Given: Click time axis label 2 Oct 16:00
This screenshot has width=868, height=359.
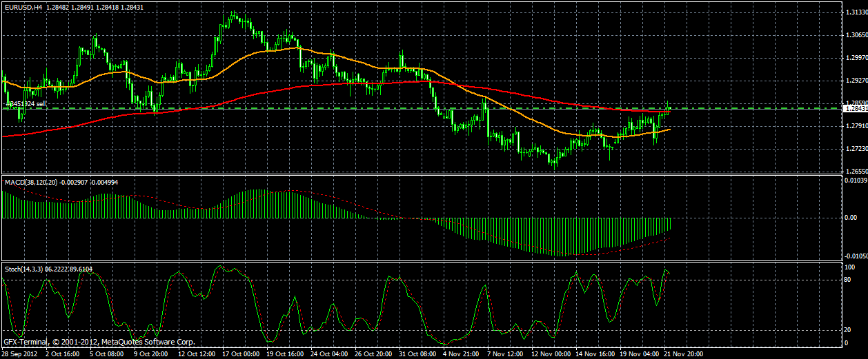Looking at the screenshot, I should [64, 353].
